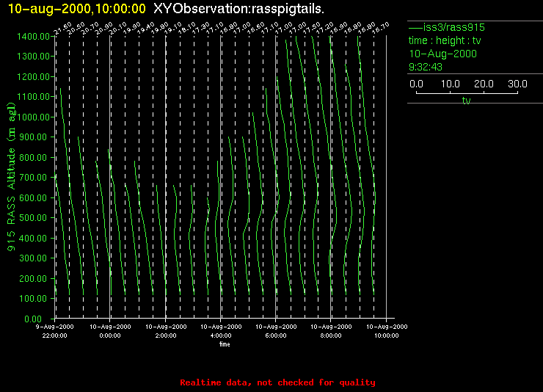The width and height of the screenshot is (543, 392).
Task: Click the 0.0 mark on tv scale
Action: coord(416,84)
